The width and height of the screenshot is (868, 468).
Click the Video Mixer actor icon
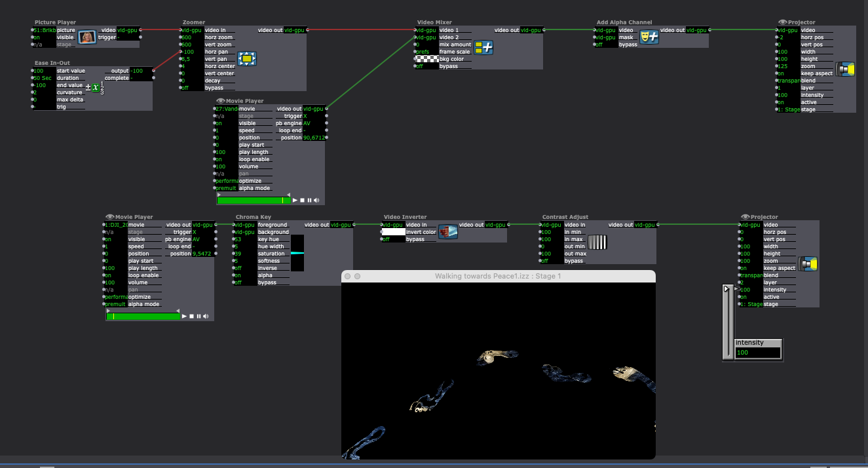click(x=483, y=47)
